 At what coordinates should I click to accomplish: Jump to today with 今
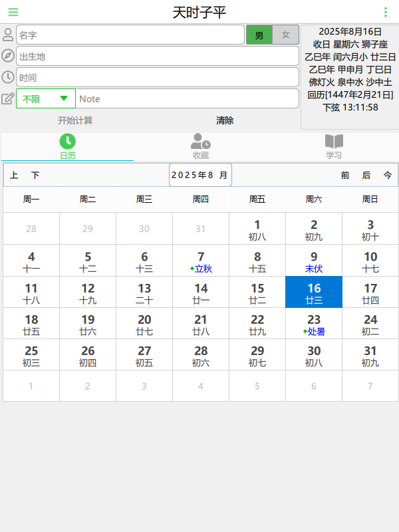[x=388, y=175]
